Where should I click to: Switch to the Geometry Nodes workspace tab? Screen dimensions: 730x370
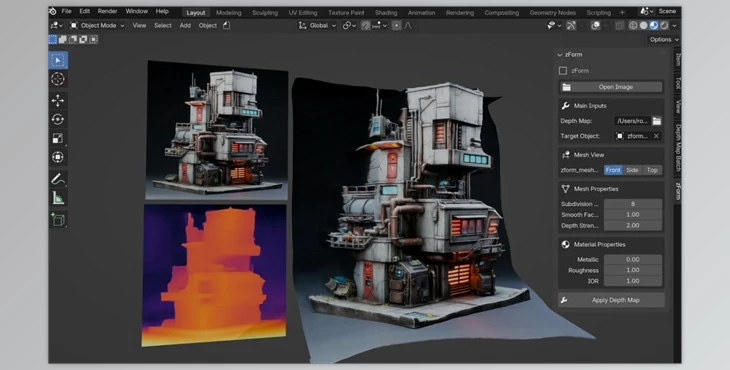pos(553,13)
